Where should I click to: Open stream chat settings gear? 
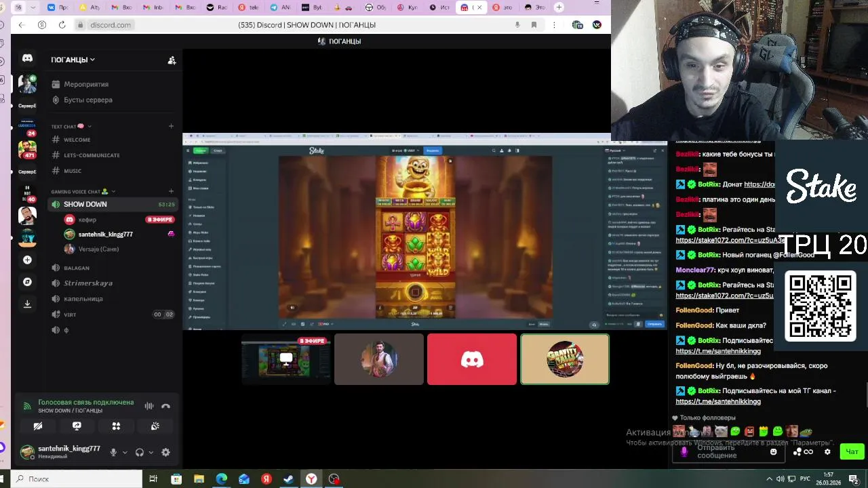coord(827,452)
